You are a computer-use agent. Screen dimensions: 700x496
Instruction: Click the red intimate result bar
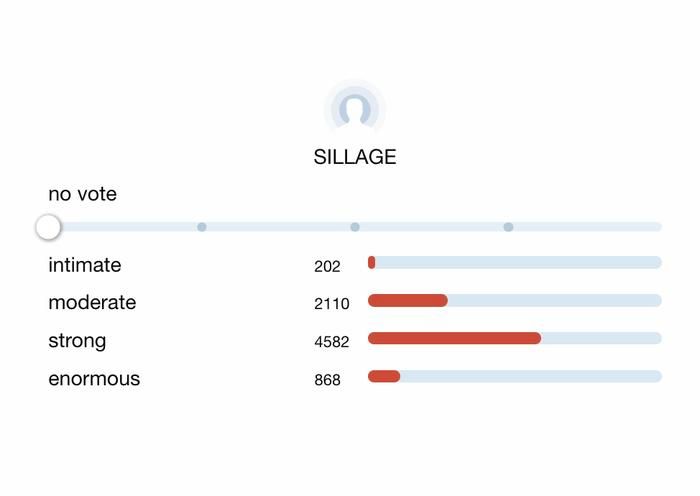click(372, 262)
